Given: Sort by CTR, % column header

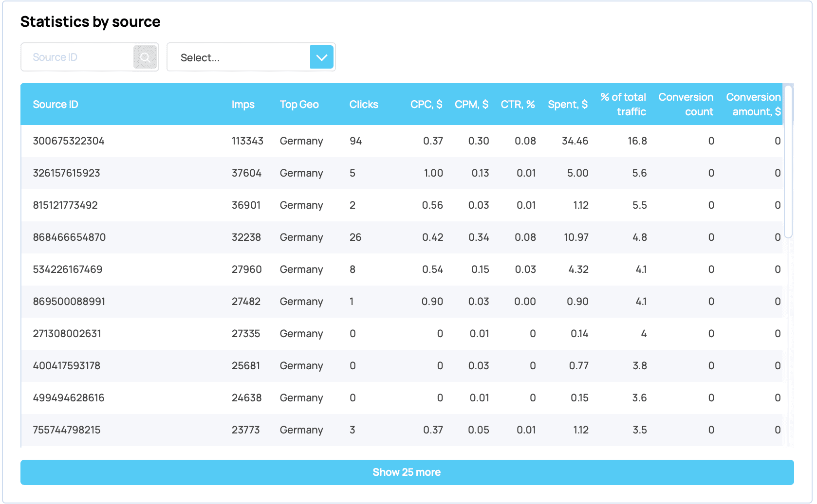Looking at the screenshot, I should click(x=518, y=105).
